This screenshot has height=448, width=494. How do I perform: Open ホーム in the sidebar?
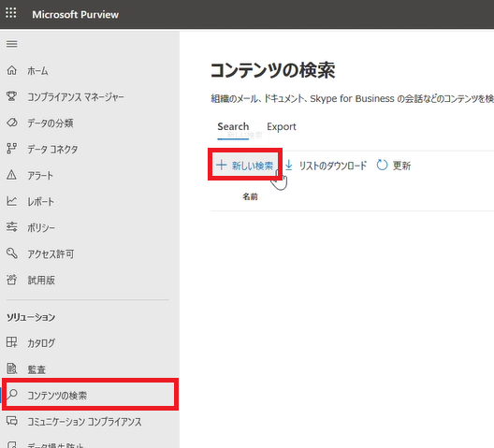(37, 71)
